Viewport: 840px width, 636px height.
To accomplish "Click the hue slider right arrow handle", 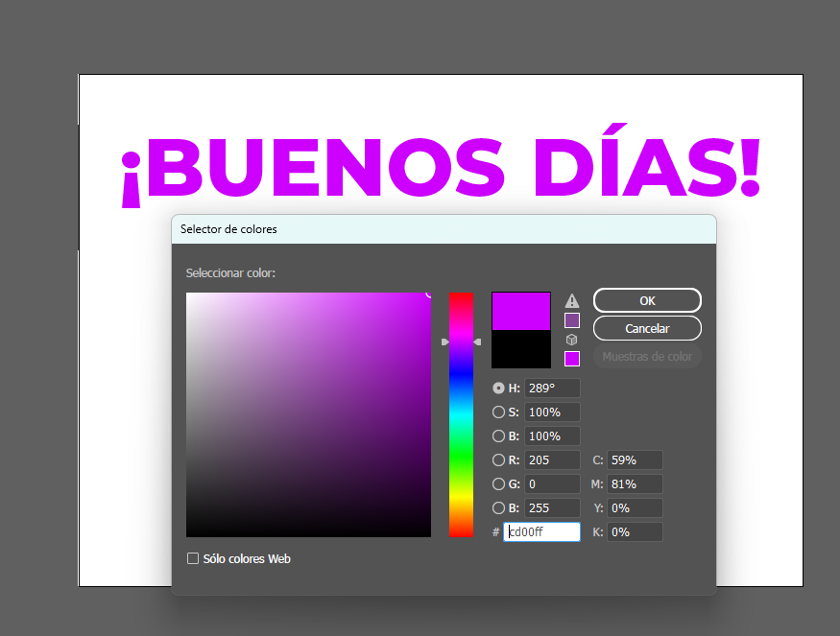I will [x=477, y=342].
